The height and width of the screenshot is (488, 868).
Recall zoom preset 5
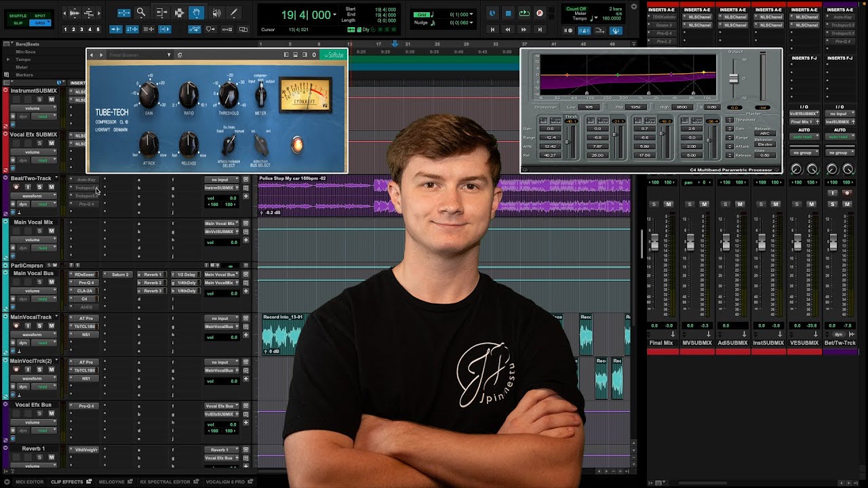click(x=98, y=30)
